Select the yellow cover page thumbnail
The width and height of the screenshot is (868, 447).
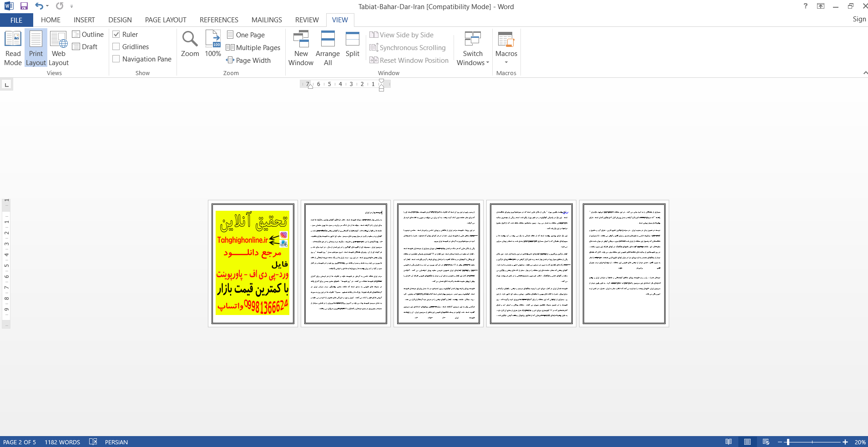coord(252,263)
